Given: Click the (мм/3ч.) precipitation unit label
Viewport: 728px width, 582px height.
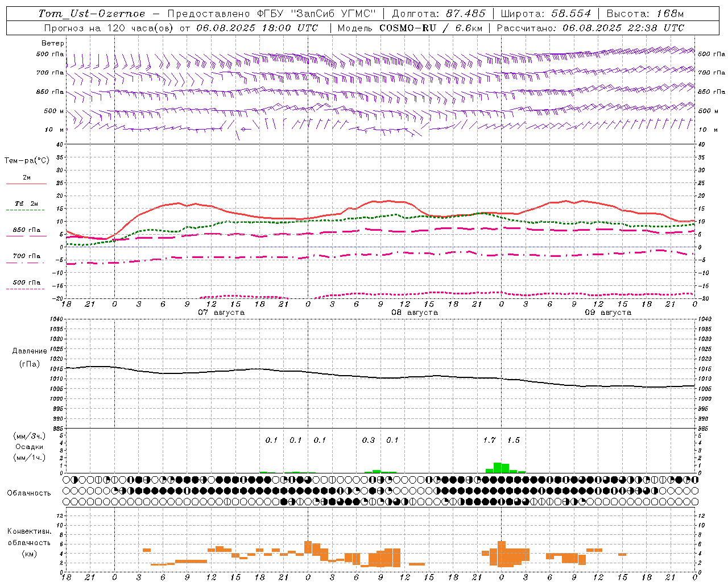Looking at the screenshot, I should point(30,436).
